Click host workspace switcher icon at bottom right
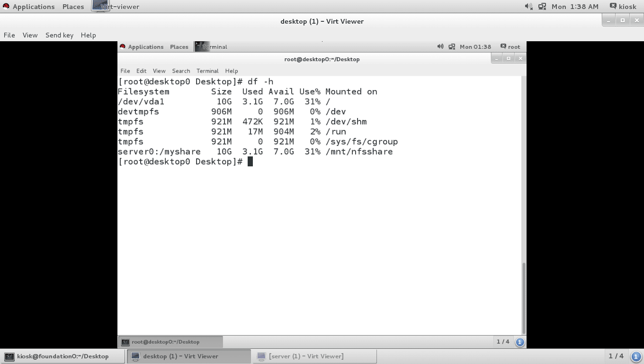The width and height of the screenshot is (644, 364). coord(636,356)
